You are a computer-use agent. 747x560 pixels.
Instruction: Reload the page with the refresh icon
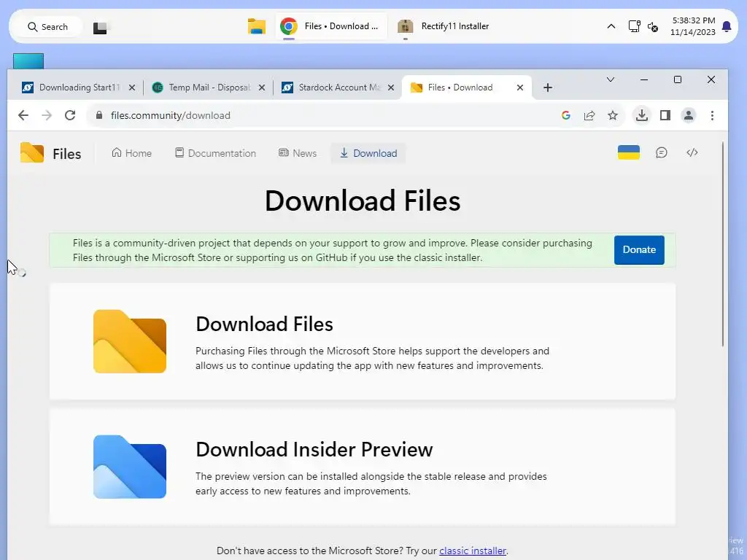(x=70, y=115)
